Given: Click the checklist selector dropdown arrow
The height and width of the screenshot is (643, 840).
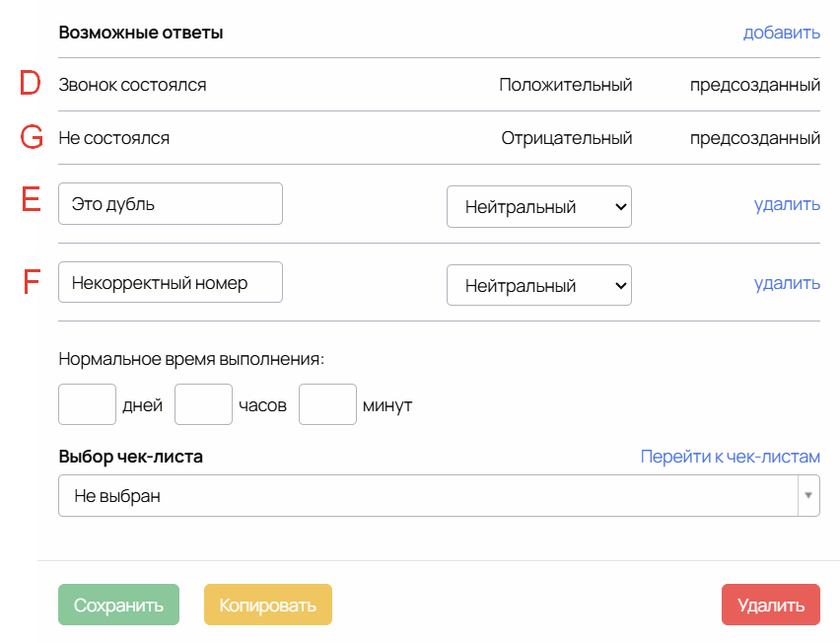Looking at the screenshot, I should point(808,496).
